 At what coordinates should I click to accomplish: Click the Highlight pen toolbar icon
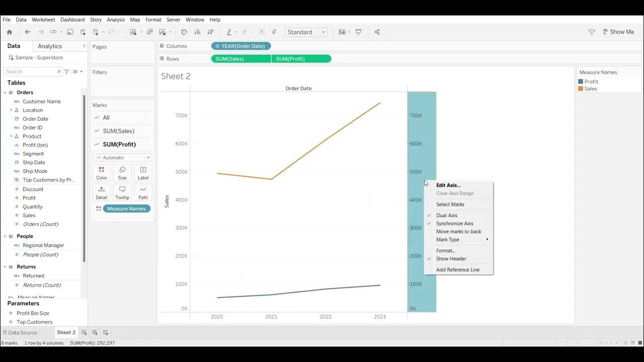point(229,32)
